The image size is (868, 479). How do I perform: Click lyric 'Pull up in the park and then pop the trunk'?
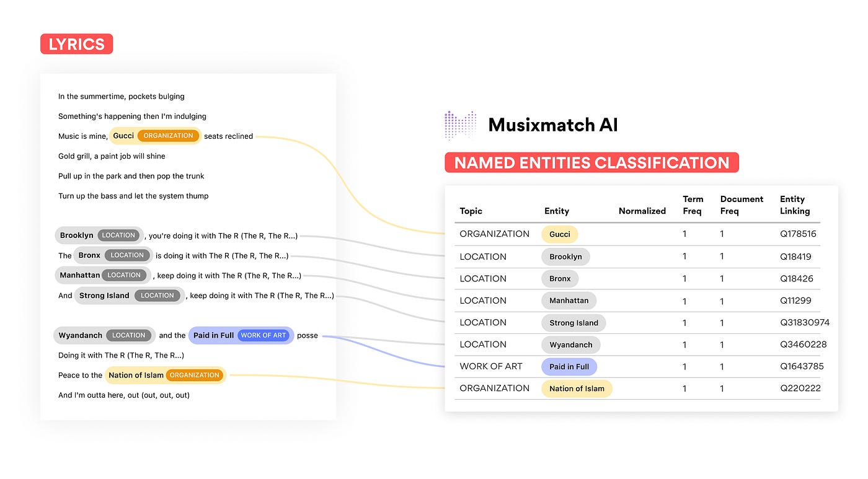pyautogui.click(x=131, y=176)
